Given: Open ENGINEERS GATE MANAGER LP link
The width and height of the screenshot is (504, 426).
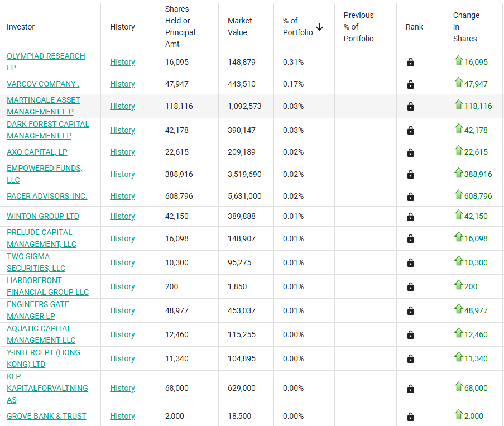Looking at the screenshot, I should point(38,310).
